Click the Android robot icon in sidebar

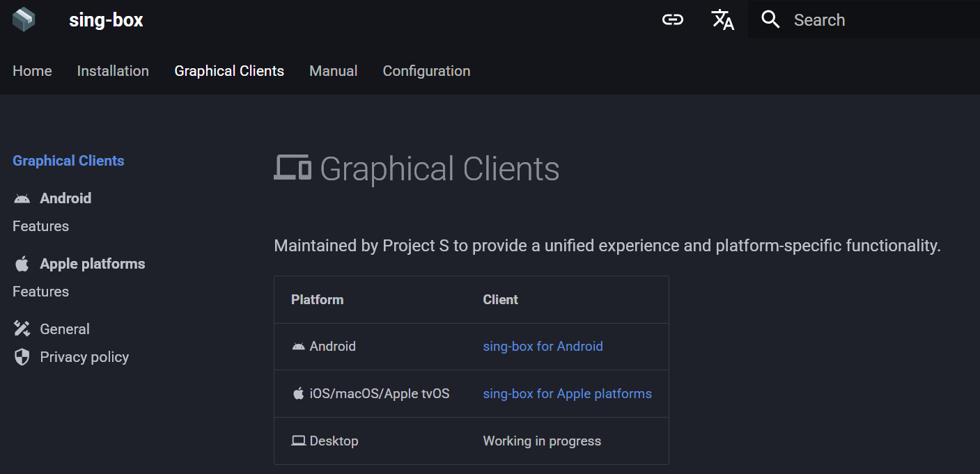[22, 198]
